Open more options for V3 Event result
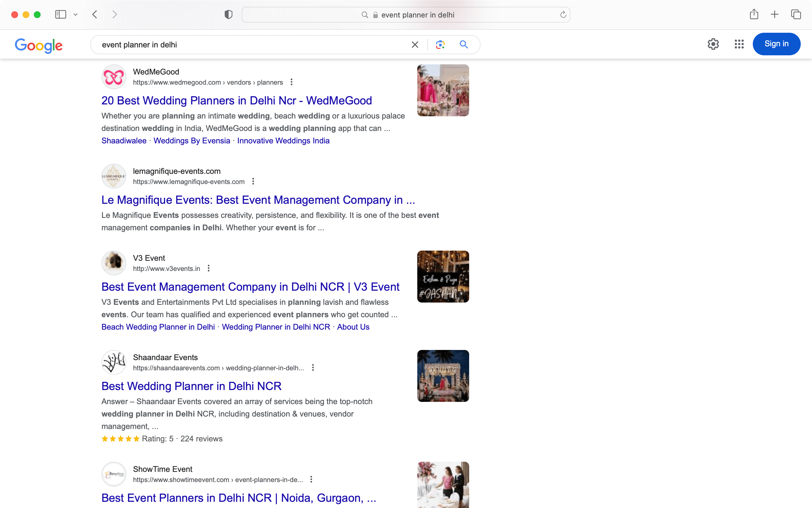 click(208, 268)
